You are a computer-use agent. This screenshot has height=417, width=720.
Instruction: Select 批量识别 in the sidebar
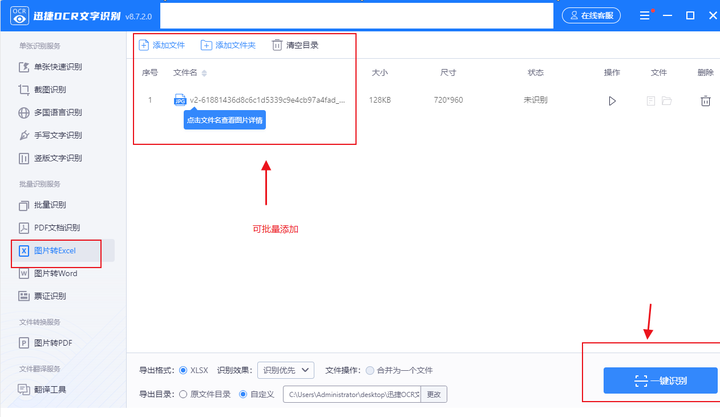tap(42, 205)
